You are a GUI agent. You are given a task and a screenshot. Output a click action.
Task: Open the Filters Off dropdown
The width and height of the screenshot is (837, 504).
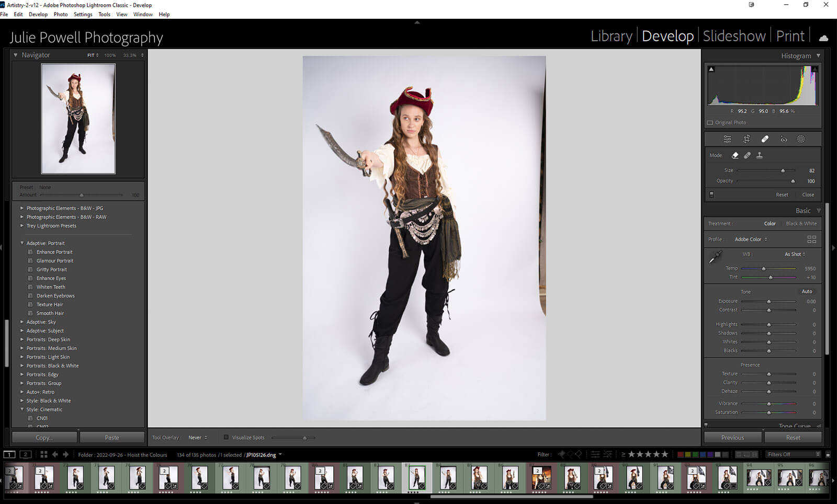click(x=793, y=454)
